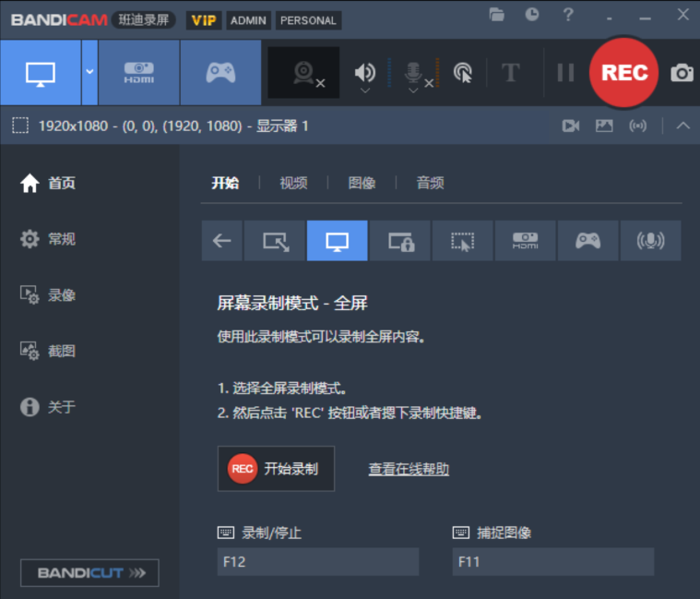Open dropdown arrow under the speaker icon
This screenshot has height=599, width=700.
[x=365, y=90]
